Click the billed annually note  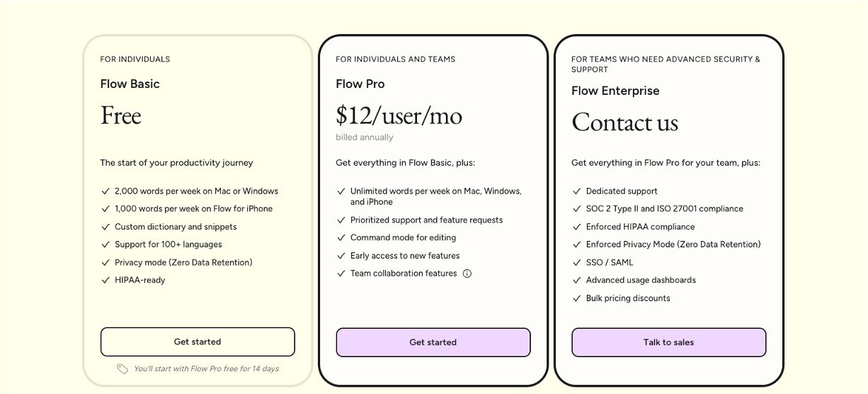pyautogui.click(x=364, y=137)
